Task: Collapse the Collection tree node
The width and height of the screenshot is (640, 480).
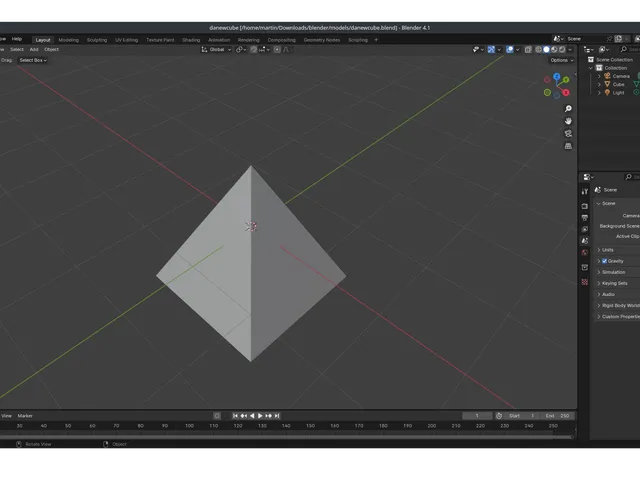Action: (591, 68)
